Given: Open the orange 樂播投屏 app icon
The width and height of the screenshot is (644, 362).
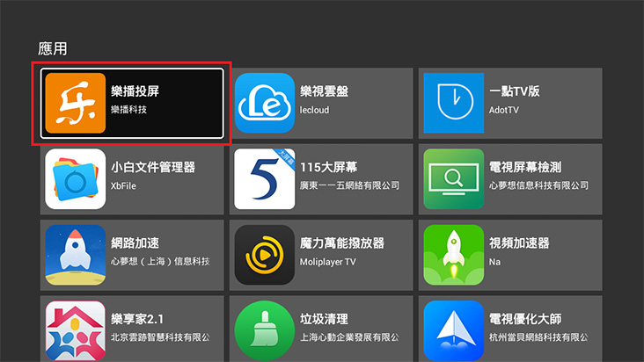Looking at the screenshot, I should [x=75, y=103].
